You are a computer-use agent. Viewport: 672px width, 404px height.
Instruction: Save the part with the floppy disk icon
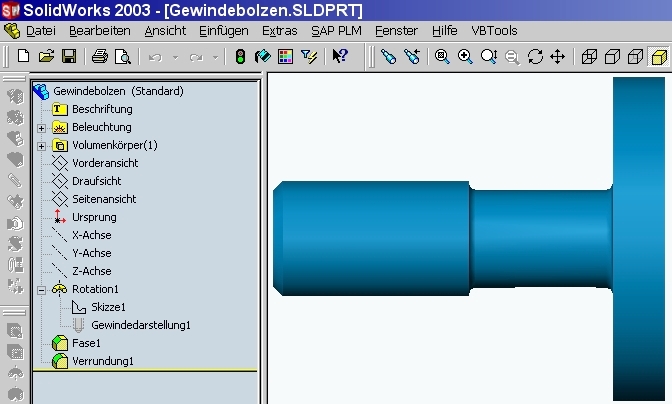click(x=69, y=56)
